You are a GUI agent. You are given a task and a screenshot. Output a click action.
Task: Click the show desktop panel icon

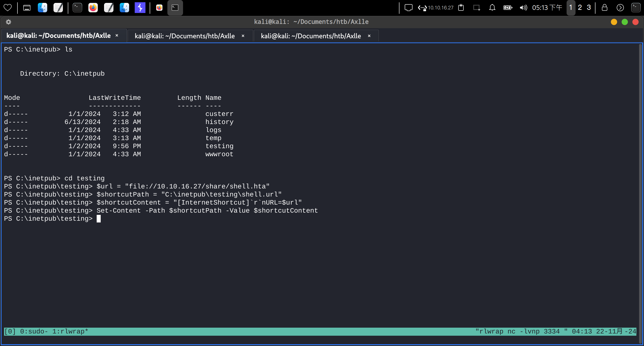27,8
